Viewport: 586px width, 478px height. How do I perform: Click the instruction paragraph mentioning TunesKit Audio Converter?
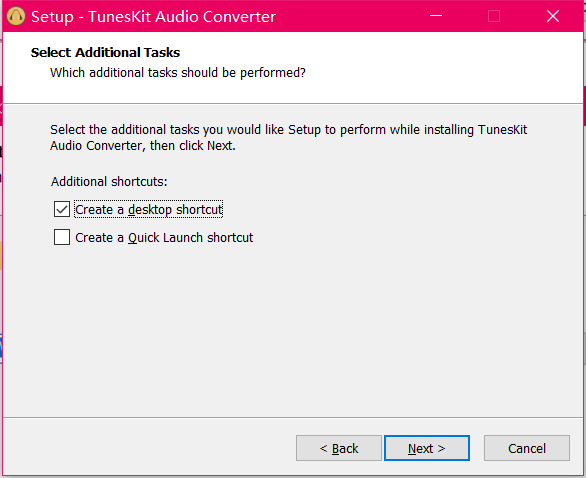(x=289, y=138)
